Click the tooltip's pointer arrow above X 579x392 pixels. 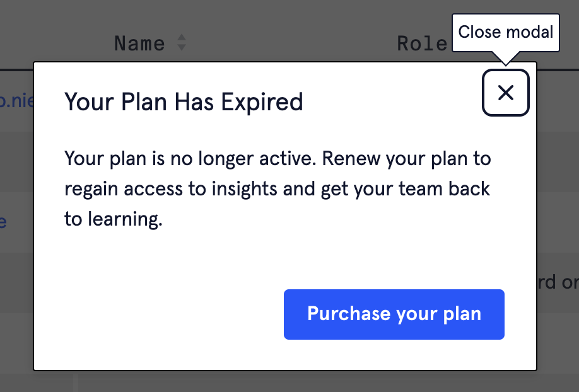pos(505,59)
